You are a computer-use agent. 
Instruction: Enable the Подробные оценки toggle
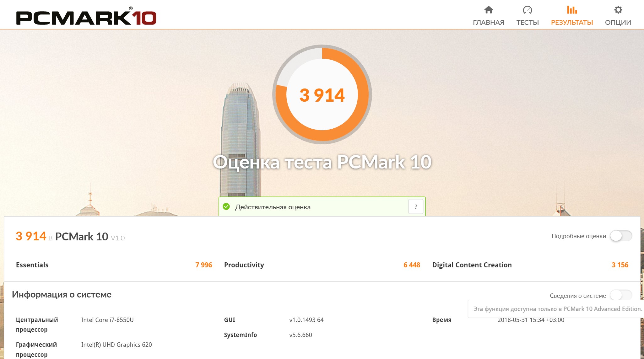tap(621, 236)
